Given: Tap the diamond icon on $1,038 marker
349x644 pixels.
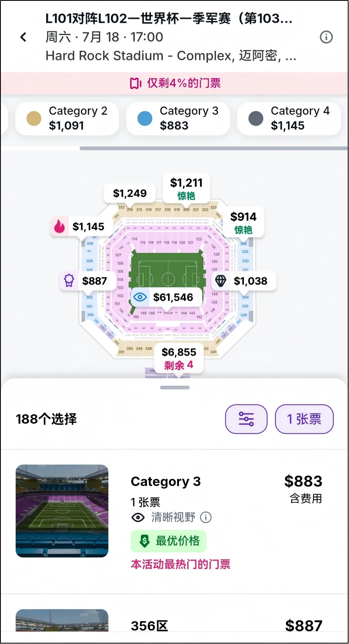Looking at the screenshot, I should pos(221,281).
